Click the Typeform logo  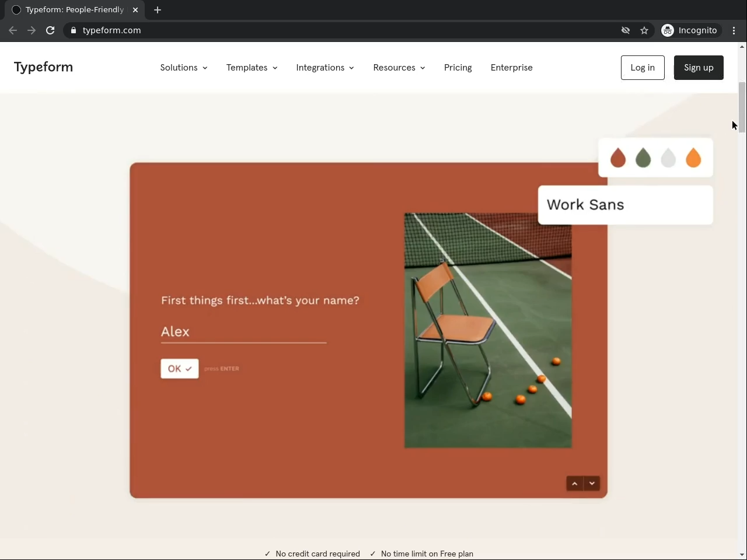(43, 67)
